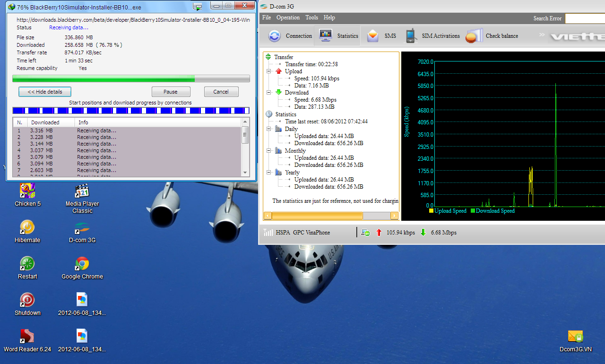The width and height of the screenshot is (605, 364).
Task: Pause the BlackBerry simulator download
Action: tap(171, 92)
